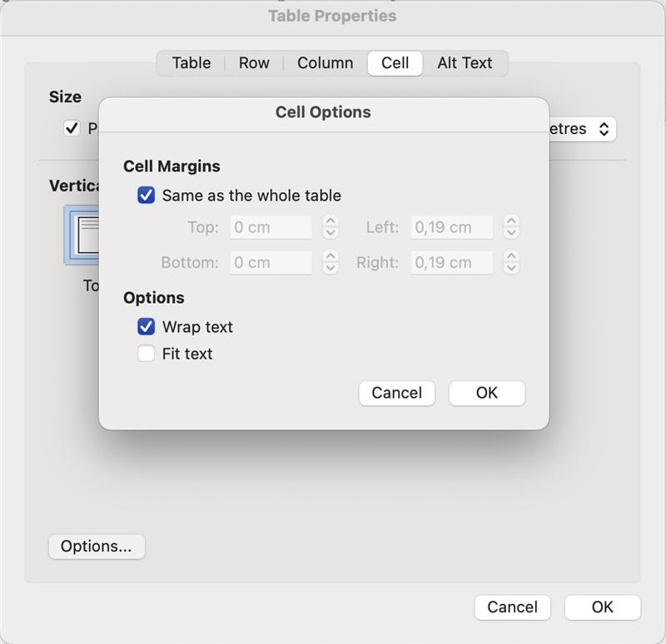666x644 pixels.
Task: Switch to the Row tab
Action: coord(254,62)
